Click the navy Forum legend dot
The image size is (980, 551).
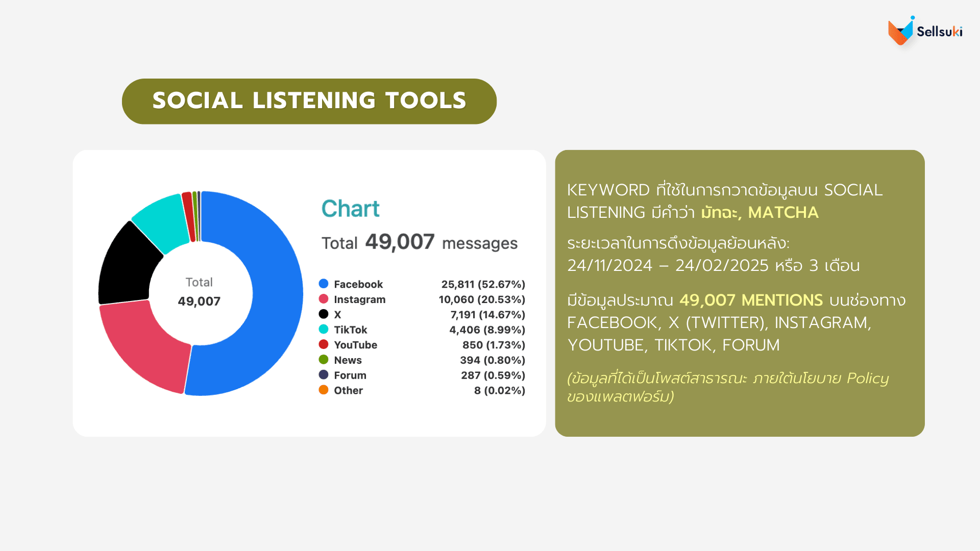(x=324, y=375)
